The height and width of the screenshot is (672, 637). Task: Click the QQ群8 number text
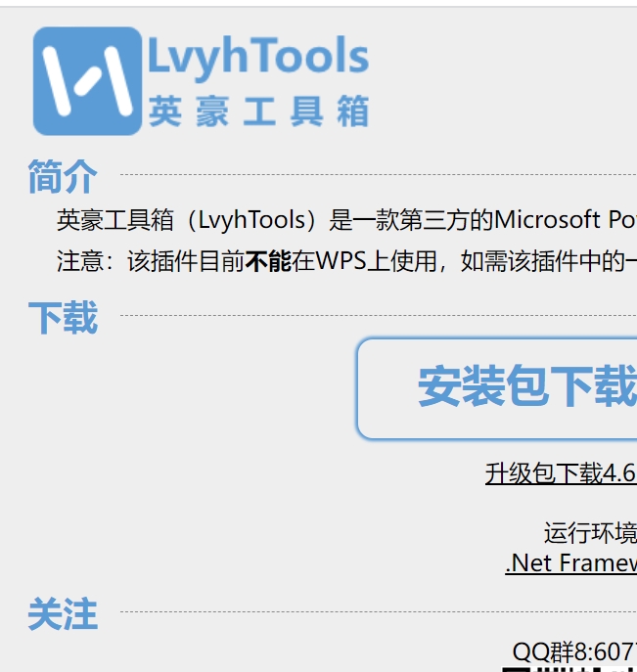pyautogui.click(x=574, y=651)
